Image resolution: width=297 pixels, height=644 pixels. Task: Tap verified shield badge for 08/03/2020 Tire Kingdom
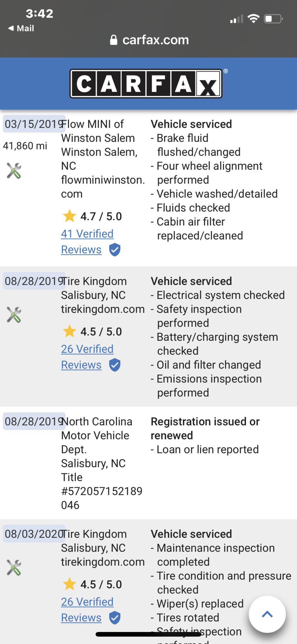pos(115,618)
